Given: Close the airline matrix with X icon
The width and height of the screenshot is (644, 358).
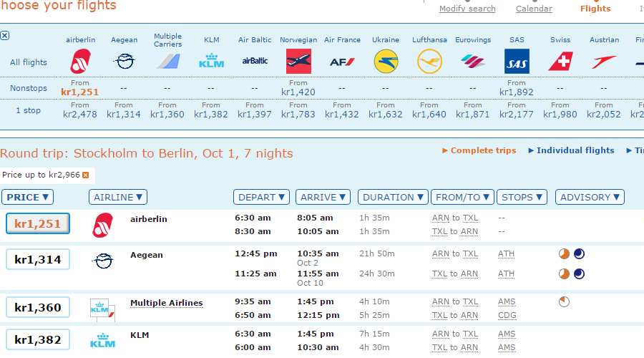Looking at the screenshot, I should click(4, 35).
